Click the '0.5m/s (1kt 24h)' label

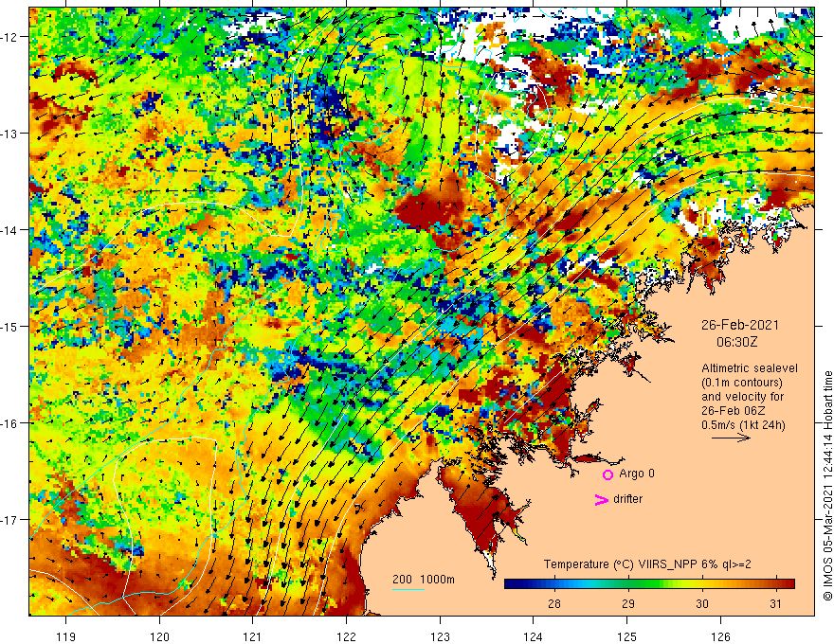coord(743,425)
